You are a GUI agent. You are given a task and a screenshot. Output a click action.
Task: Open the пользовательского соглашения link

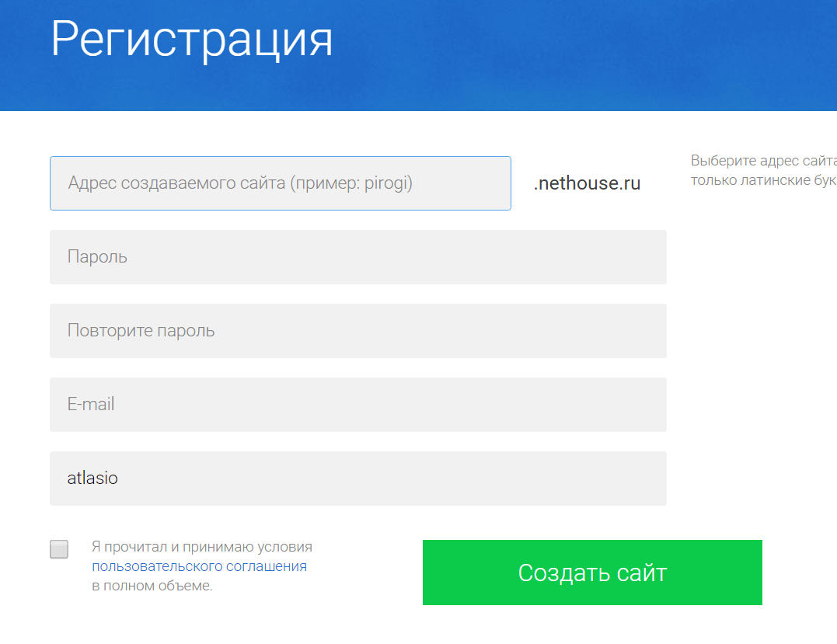(x=199, y=566)
